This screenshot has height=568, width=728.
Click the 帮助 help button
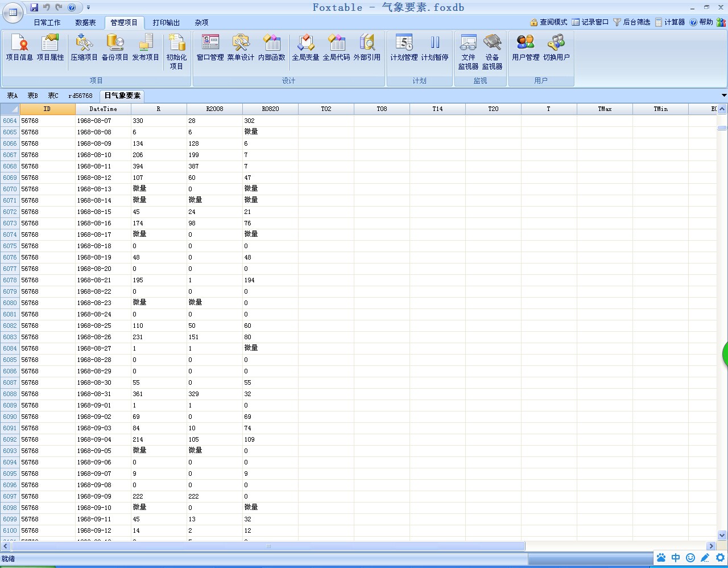coord(701,22)
